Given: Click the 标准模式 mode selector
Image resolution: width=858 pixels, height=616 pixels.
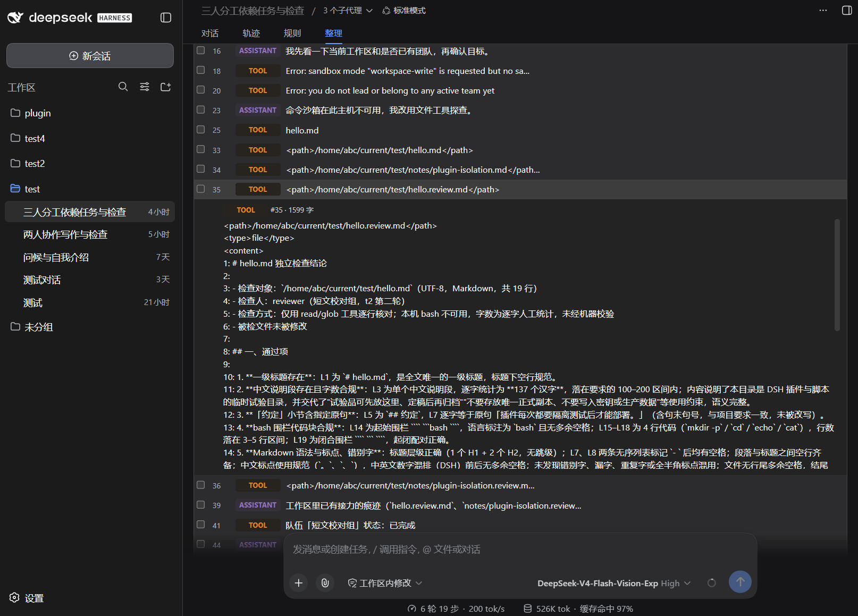Looking at the screenshot, I should point(404,11).
